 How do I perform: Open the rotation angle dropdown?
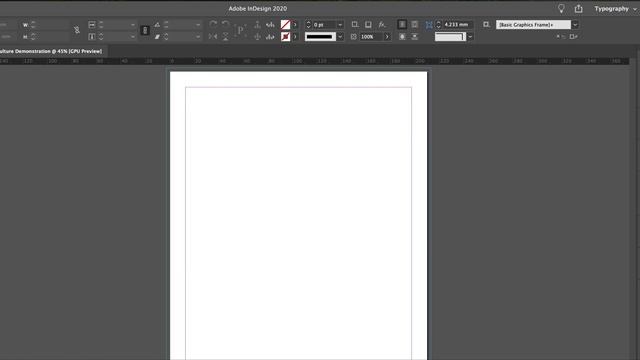pos(198,25)
